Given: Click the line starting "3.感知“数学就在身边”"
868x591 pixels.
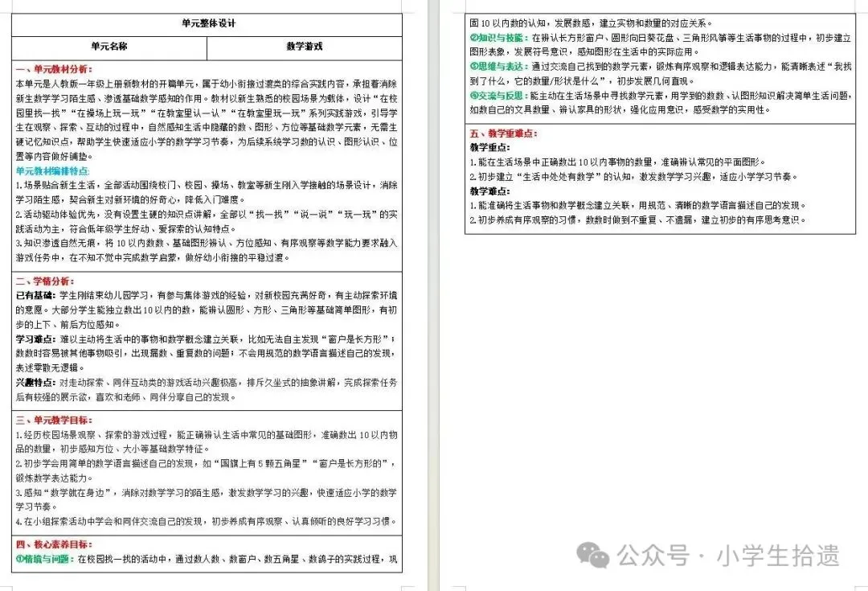Looking at the screenshot, I should coord(207,492).
